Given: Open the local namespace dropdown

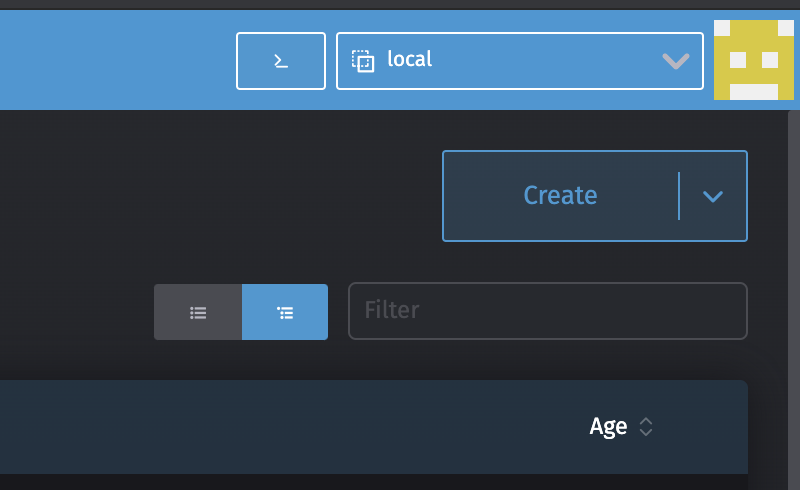Looking at the screenshot, I should point(519,61).
